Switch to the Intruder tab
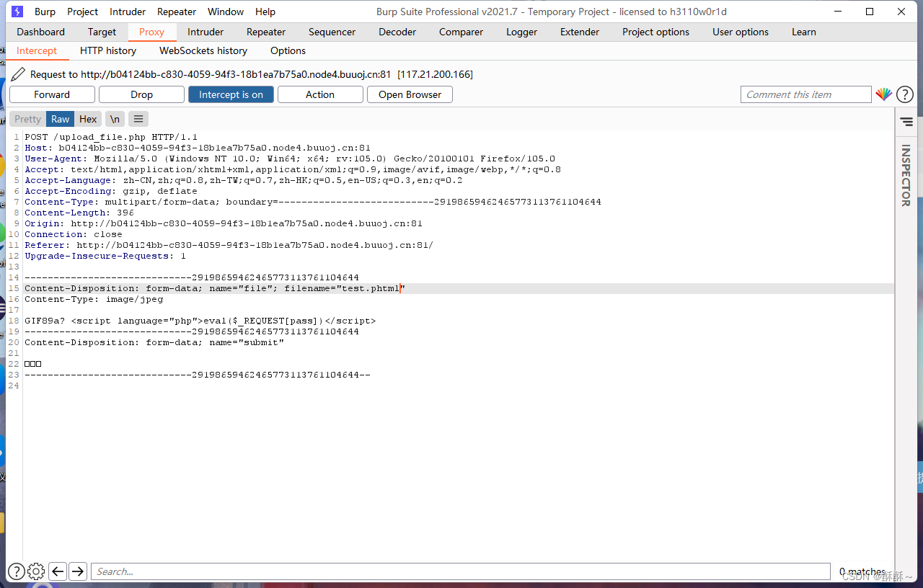The width and height of the screenshot is (923, 588). tap(206, 32)
